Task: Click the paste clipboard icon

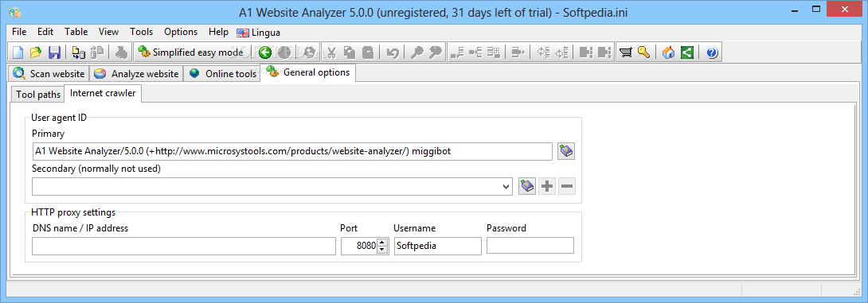Action: pyautogui.click(x=368, y=52)
